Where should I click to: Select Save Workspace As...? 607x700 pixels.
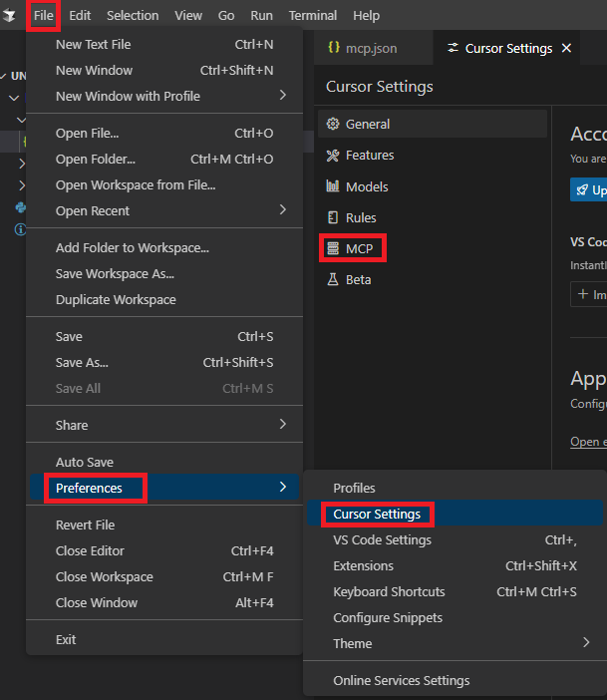(164, 273)
